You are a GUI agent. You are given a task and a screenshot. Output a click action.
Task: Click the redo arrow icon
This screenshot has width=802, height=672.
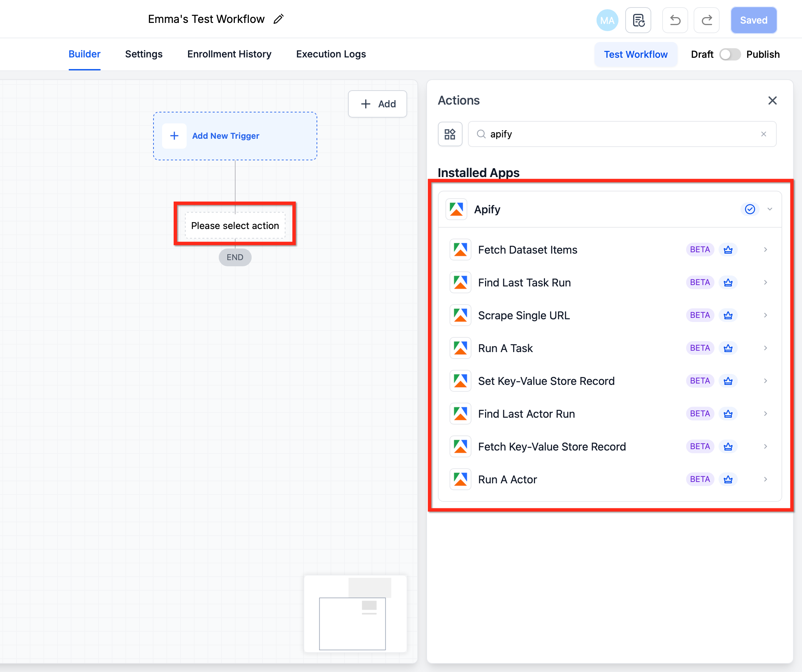point(707,20)
